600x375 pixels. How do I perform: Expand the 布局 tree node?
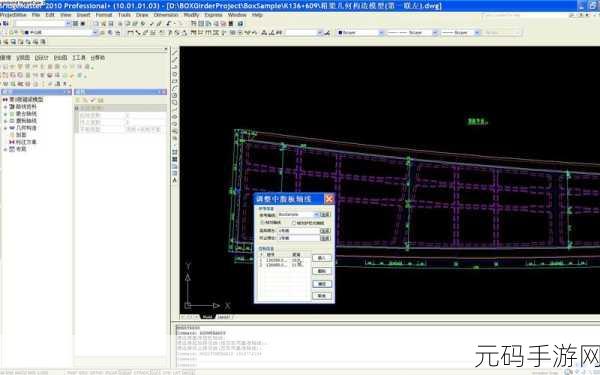click(5, 149)
